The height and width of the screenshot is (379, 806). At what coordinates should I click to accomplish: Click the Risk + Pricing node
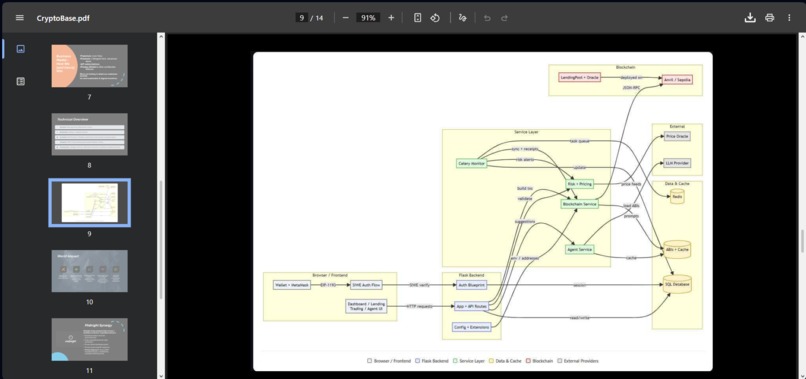[x=579, y=184]
